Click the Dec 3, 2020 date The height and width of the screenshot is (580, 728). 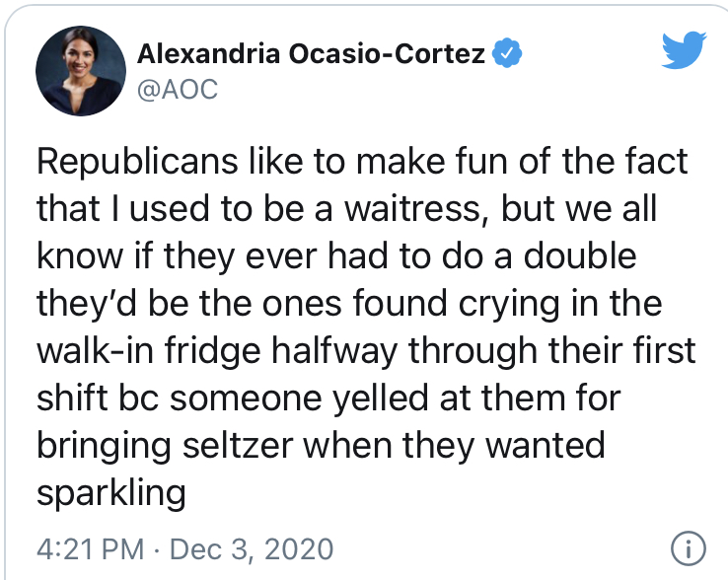(x=252, y=549)
